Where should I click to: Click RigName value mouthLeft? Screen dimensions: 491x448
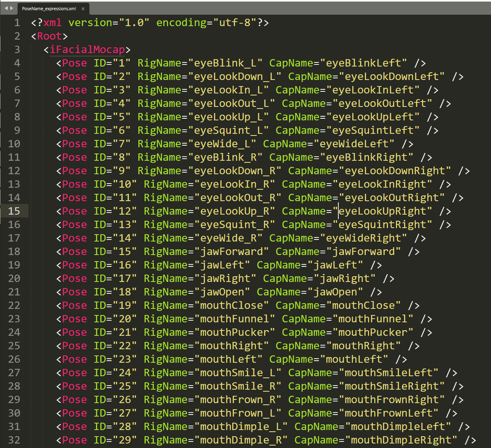point(228,359)
